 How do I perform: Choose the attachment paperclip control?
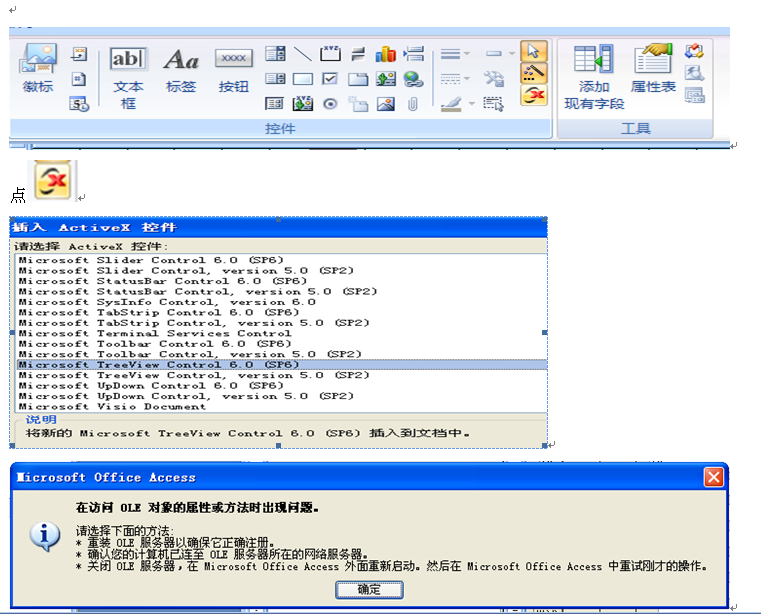point(413,104)
